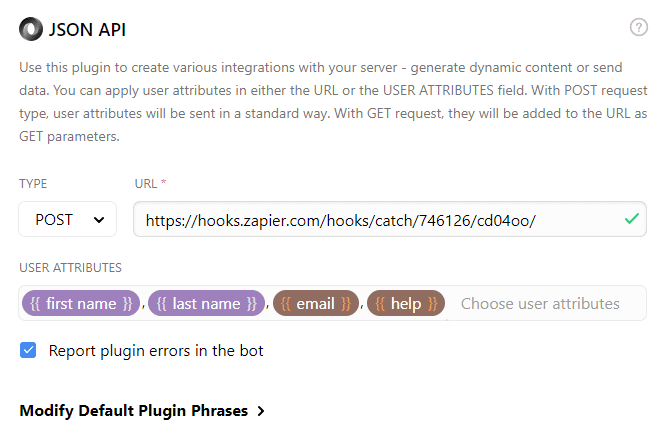Select the first name attribute tag
This screenshot has height=428, width=653.
click(81, 304)
